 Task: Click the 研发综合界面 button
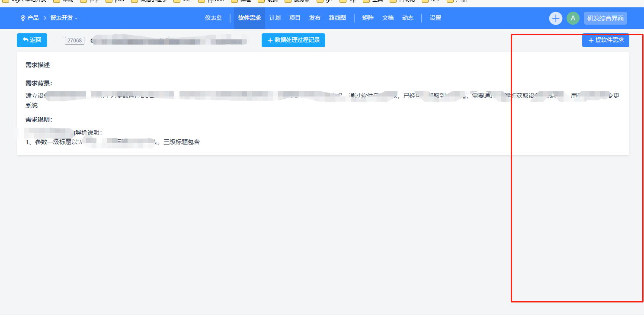(x=606, y=18)
